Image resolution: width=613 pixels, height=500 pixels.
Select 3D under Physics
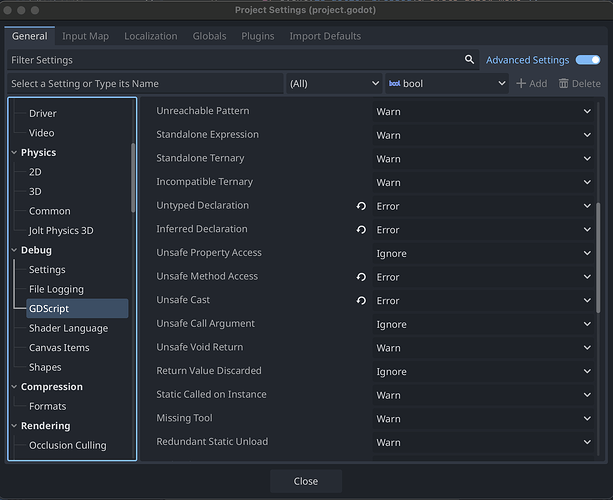click(x=35, y=192)
